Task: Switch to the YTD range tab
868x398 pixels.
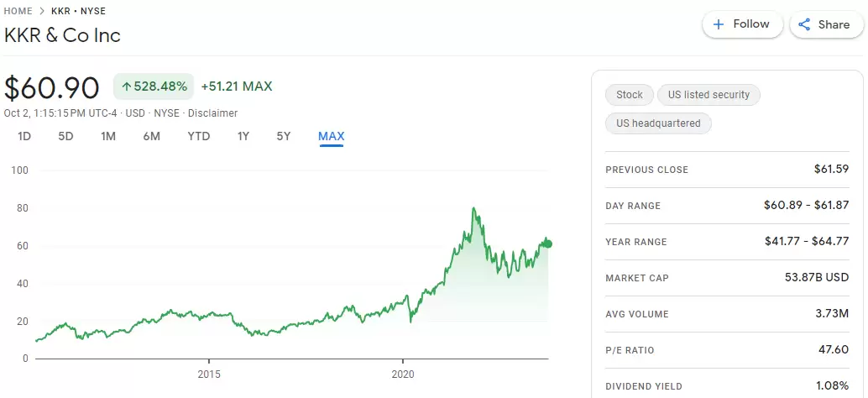Action: pos(199,136)
